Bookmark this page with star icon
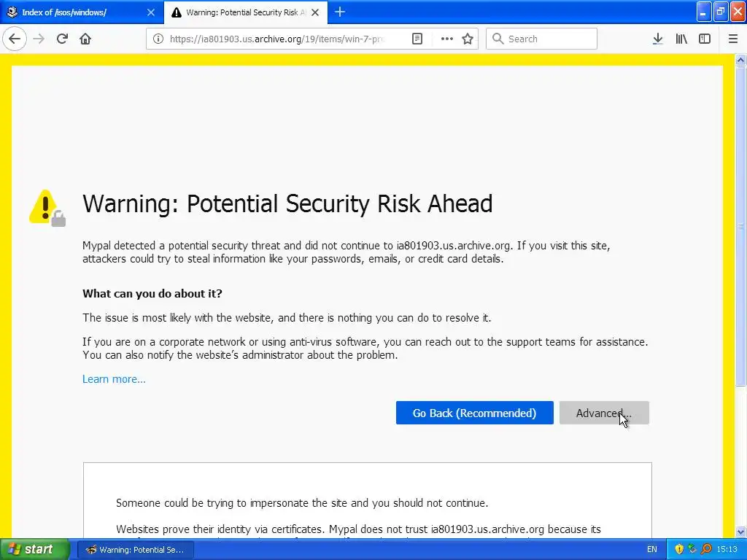 tap(468, 39)
